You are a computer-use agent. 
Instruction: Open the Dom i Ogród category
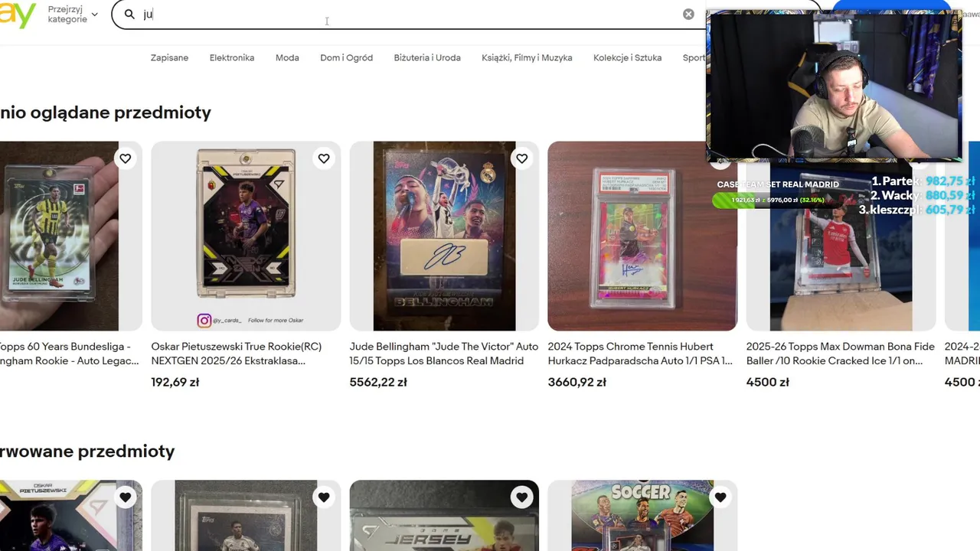pyautogui.click(x=346, y=57)
